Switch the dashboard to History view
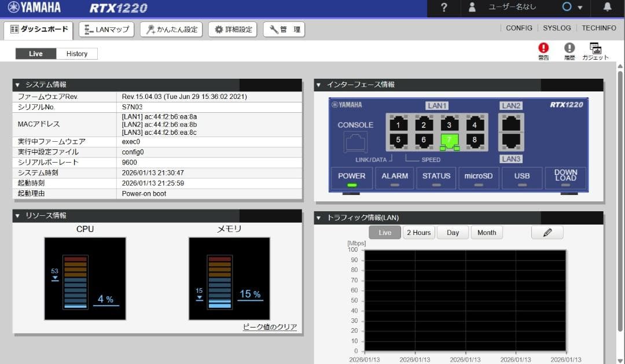This screenshot has width=625, height=364. pyautogui.click(x=77, y=53)
